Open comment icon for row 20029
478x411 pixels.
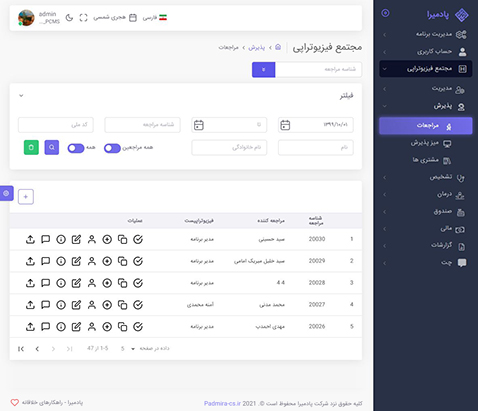click(x=45, y=261)
